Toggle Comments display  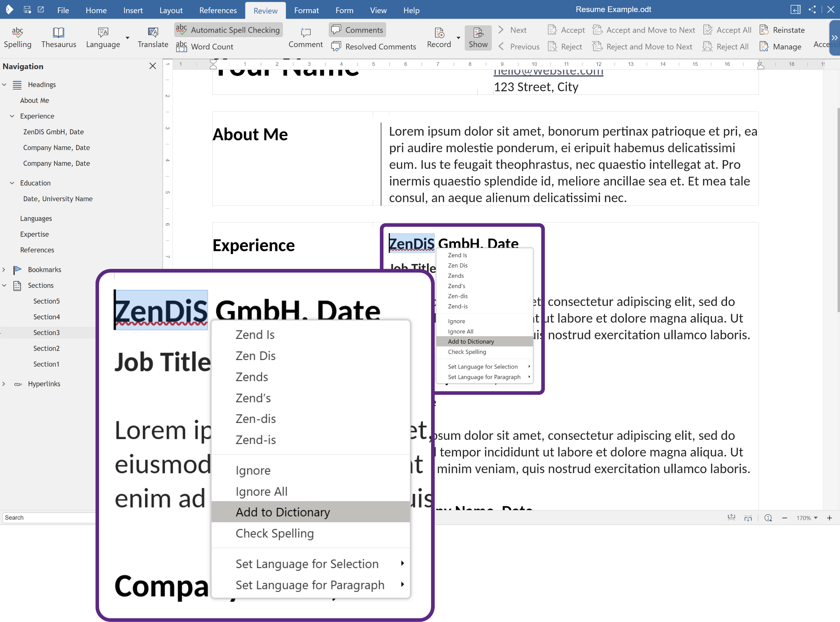click(x=357, y=30)
